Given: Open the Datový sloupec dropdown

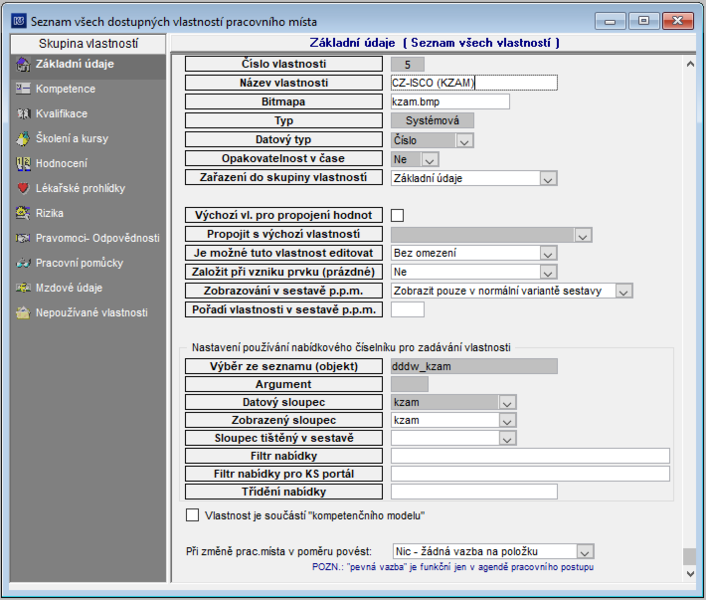Looking at the screenshot, I should click(x=507, y=402).
